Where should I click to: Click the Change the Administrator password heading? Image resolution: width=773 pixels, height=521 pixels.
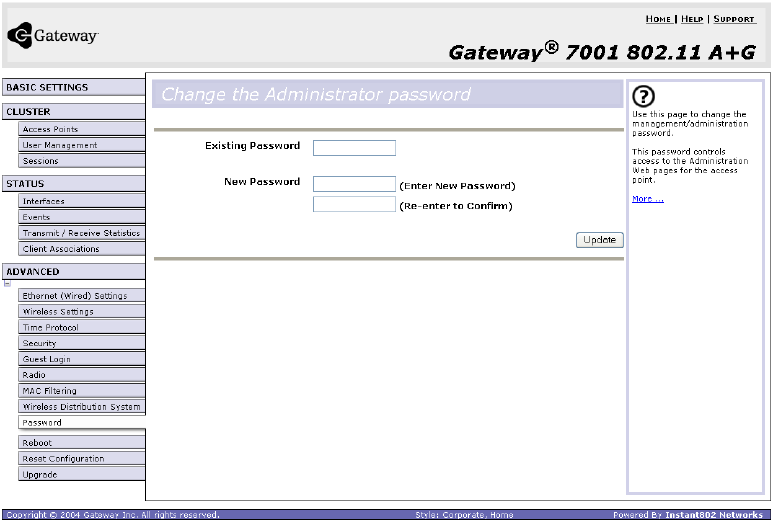[316, 94]
